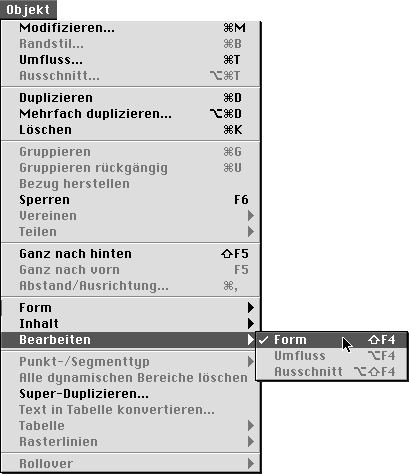The image size is (409, 474).
Task: Click the Tabelle submenu arrow
Action: click(x=251, y=426)
